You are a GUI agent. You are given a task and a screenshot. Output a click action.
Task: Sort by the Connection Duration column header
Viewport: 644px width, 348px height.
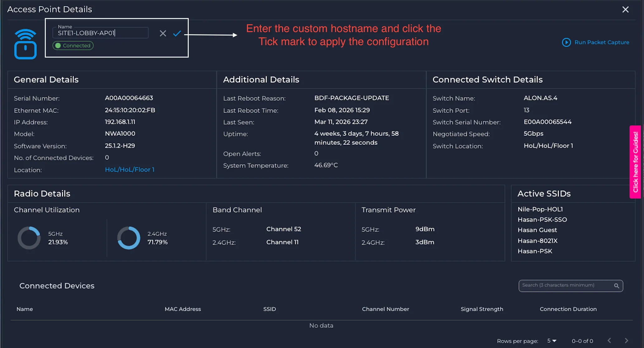[x=568, y=309]
